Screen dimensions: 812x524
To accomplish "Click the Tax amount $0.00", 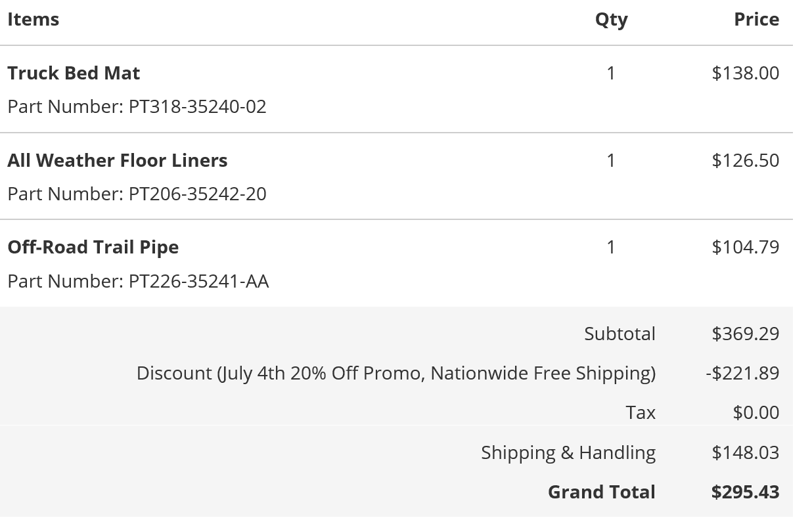I will coord(756,413).
